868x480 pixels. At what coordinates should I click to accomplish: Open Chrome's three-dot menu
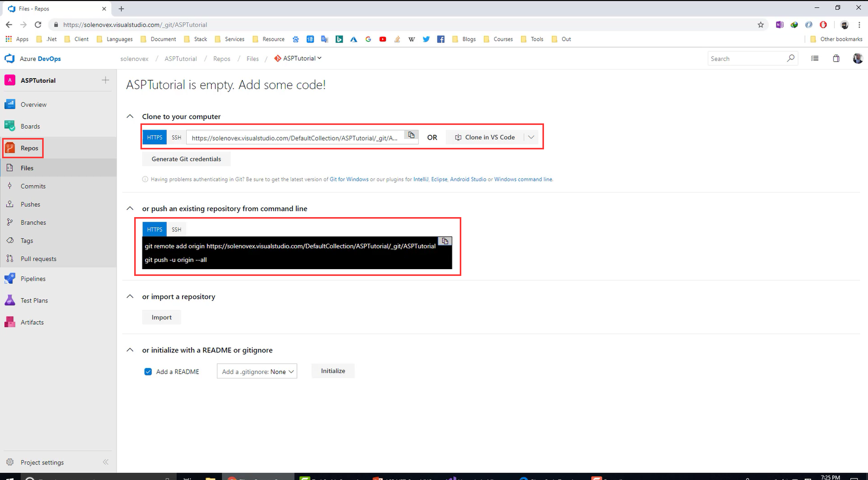click(859, 24)
